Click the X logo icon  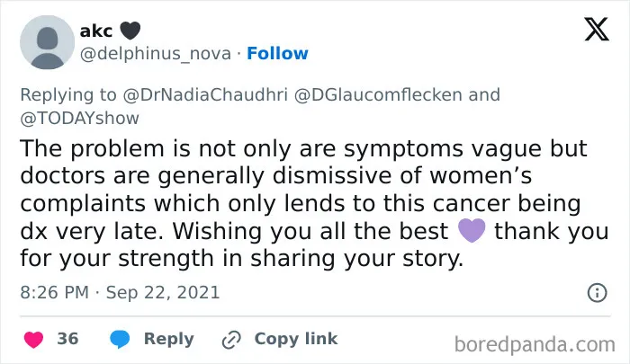(x=597, y=30)
